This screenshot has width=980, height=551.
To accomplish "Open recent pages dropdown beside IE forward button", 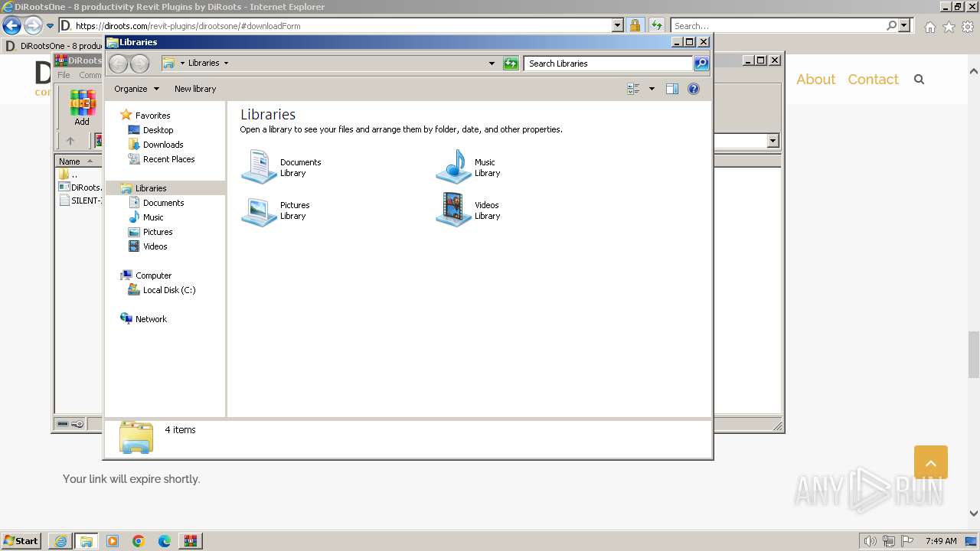I will [51, 26].
